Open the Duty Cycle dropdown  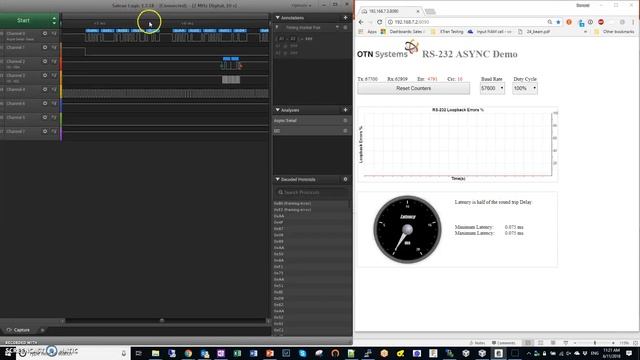[x=524, y=88]
